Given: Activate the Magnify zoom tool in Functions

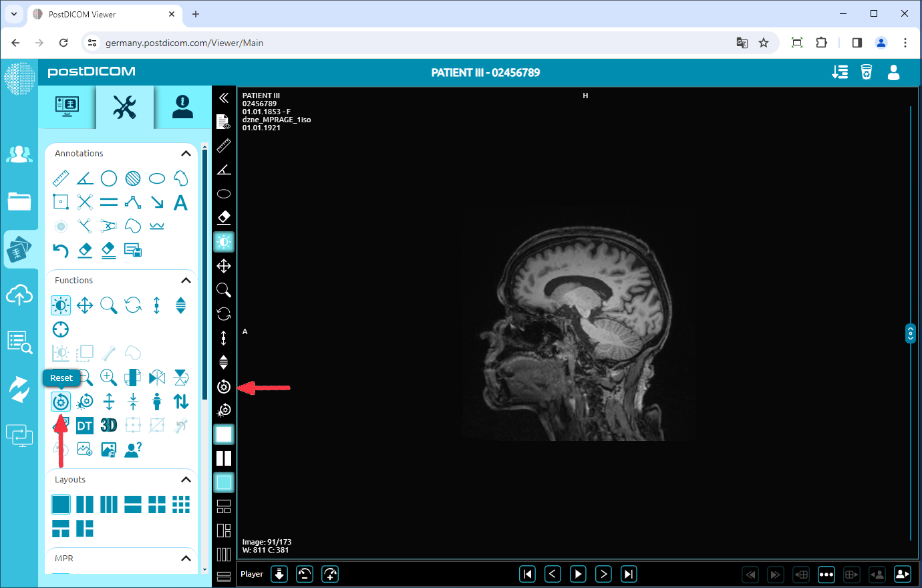Looking at the screenshot, I should tap(108, 305).
